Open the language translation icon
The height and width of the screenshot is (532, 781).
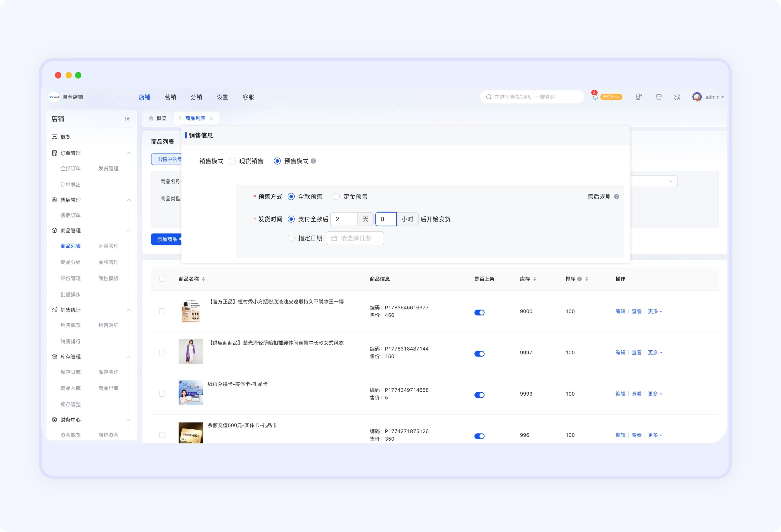(677, 97)
